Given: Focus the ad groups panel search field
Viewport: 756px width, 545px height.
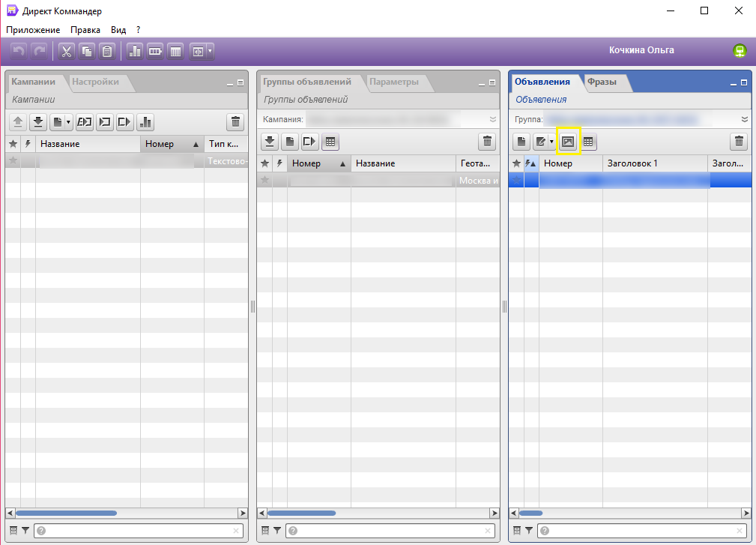Looking at the screenshot, I should point(390,531).
